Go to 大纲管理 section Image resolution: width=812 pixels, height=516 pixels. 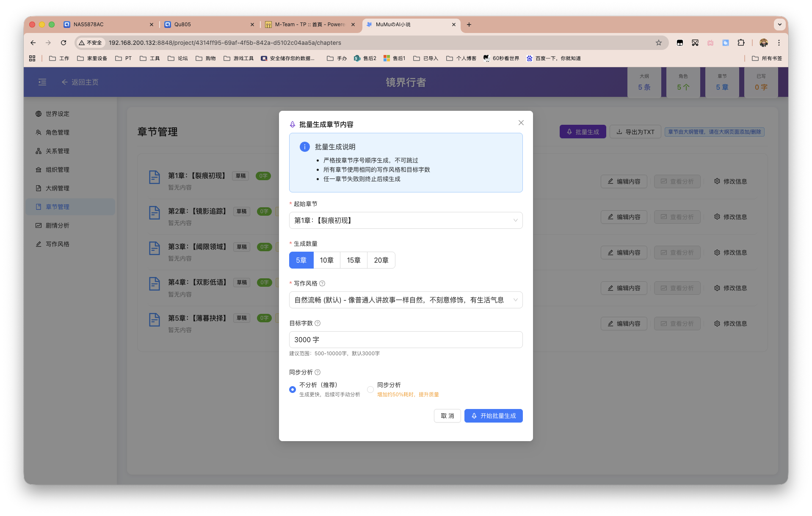click(56, 188)
